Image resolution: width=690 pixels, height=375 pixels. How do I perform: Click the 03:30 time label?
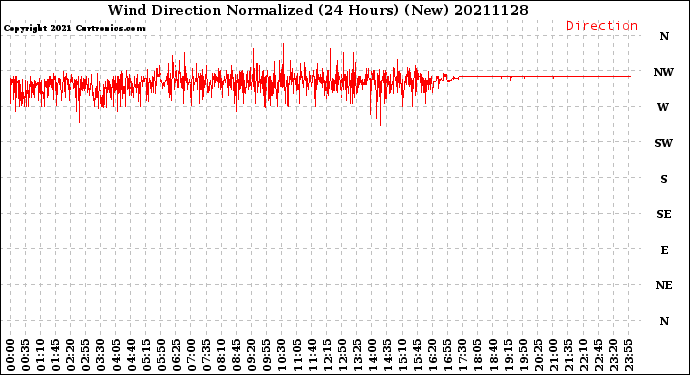[x=101, y=355]
